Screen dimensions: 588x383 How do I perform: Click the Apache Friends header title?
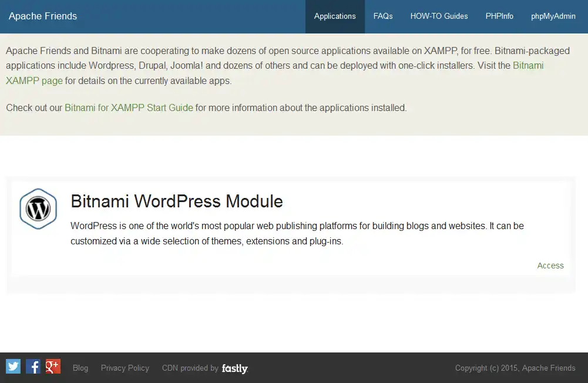pyautogui.click(x=42, y=16)
